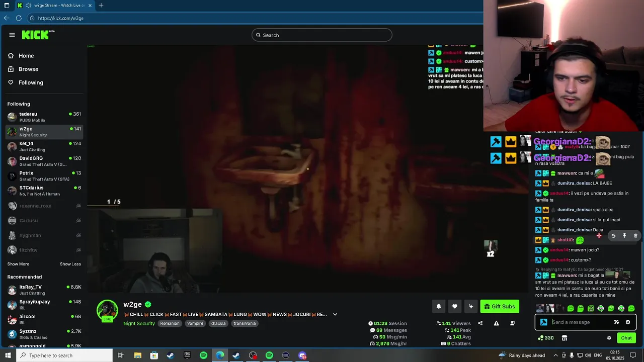Click the report warning triangle icon

pos(496,323)
